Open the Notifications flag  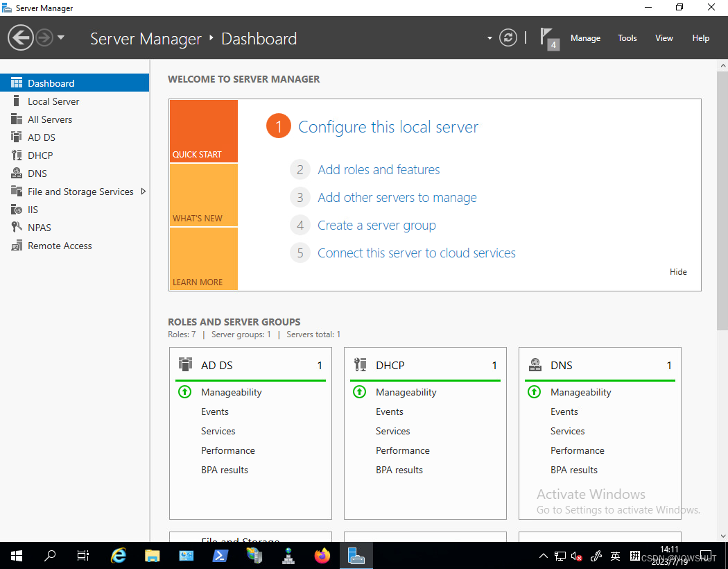549,39
